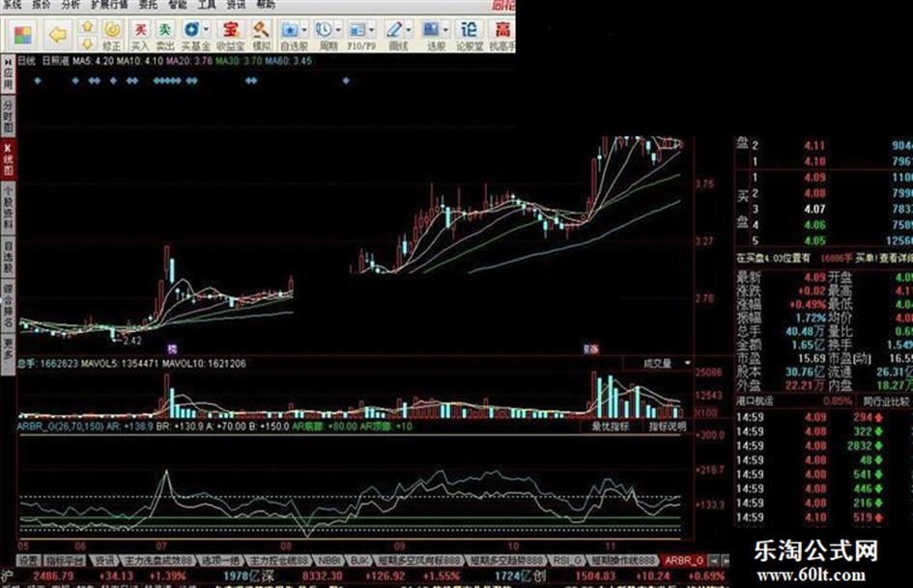This screenshot has width=913, height=588.
Task: Click the 港口航运 sector label
Action: 755,401
